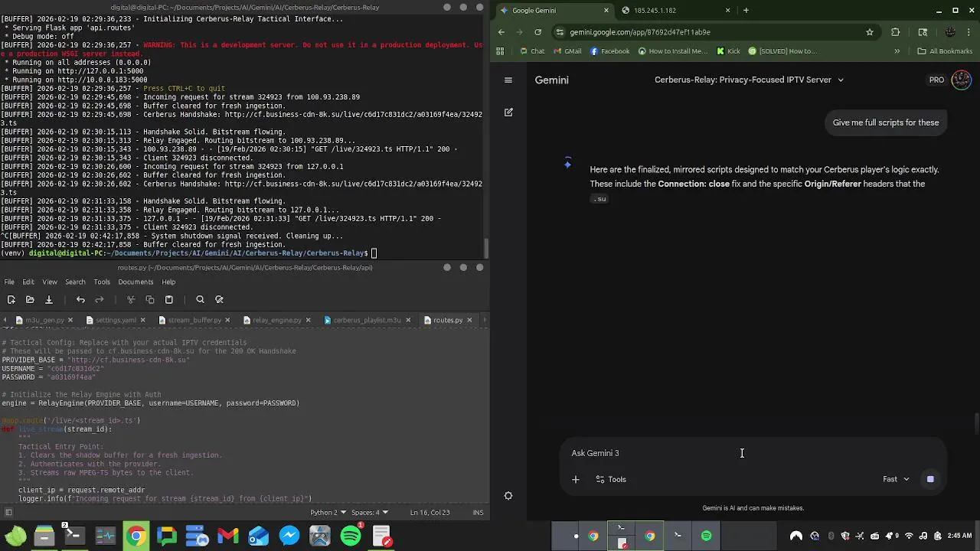Change the Python 2 language mode

point(327,512)
